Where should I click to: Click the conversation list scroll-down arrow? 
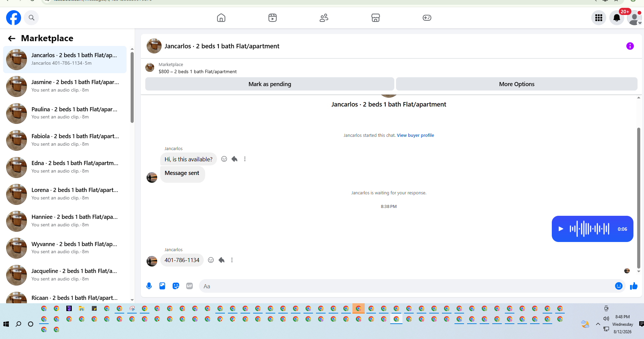[x=132, y=300]
